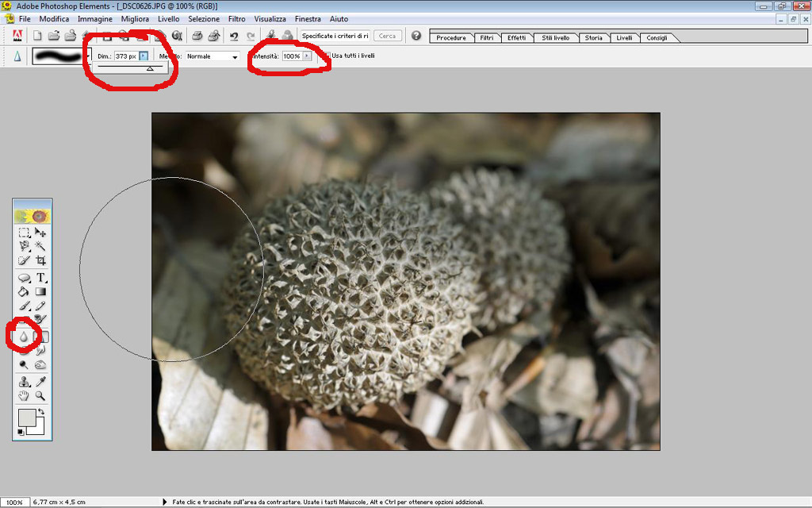Select the Clone Stamp tool

[25, 382]
